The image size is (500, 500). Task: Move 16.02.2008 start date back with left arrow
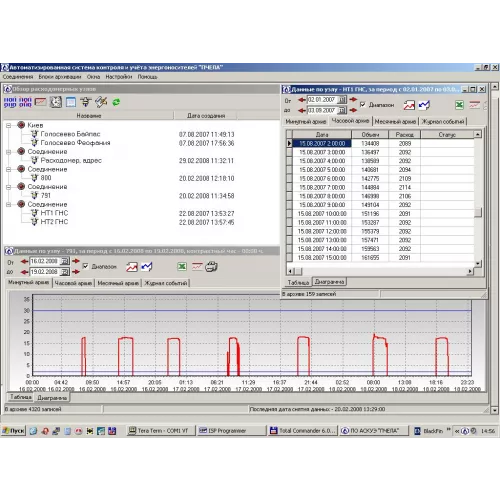(24, 261)
